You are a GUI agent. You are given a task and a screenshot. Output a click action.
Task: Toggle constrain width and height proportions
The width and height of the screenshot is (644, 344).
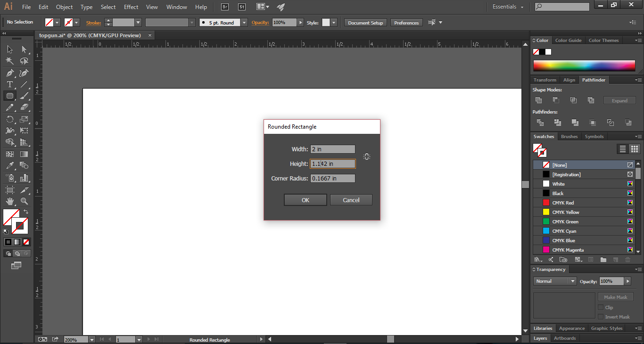click(x=367, y=156)
